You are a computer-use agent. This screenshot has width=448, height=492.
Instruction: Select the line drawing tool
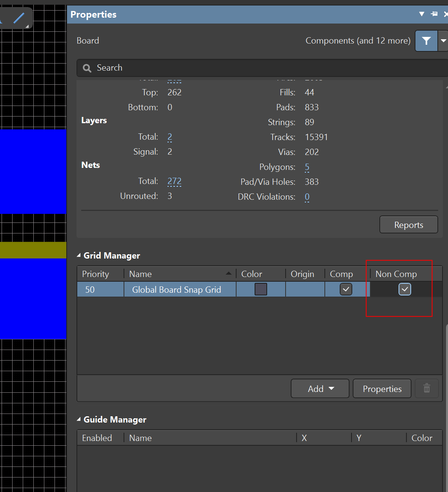[18, 18]
